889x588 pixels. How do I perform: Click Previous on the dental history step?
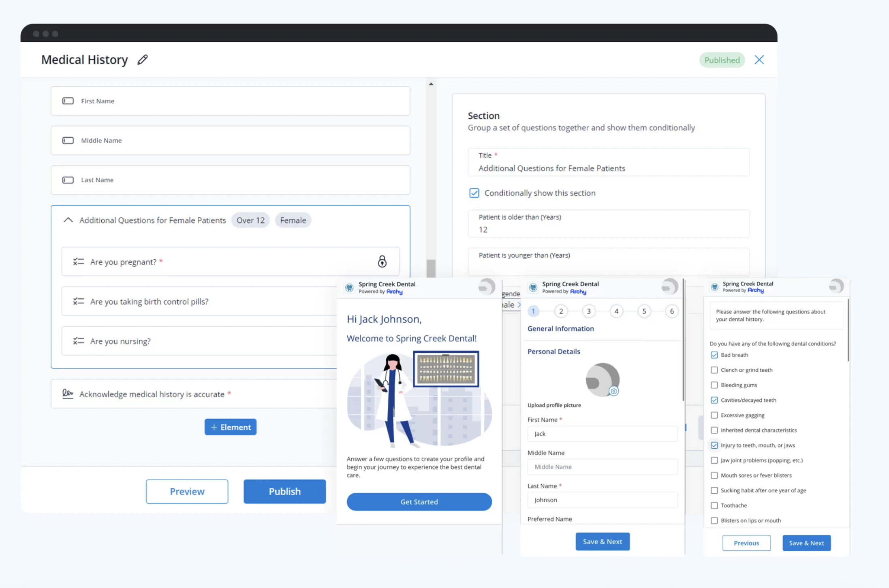[x=746, y=543]
